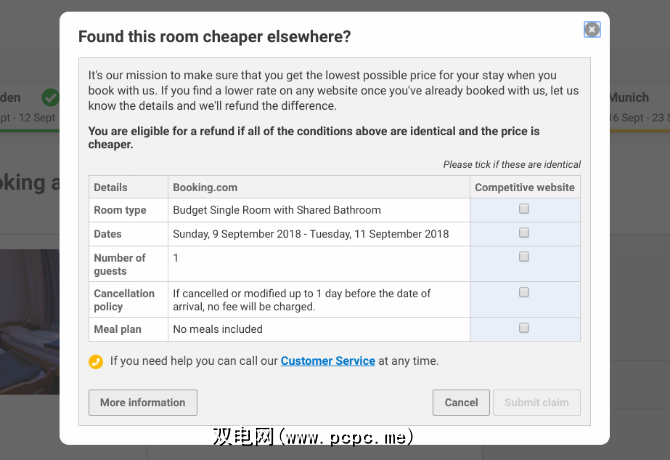Enable the Cancellation policy checkbox

click(524, 293)
